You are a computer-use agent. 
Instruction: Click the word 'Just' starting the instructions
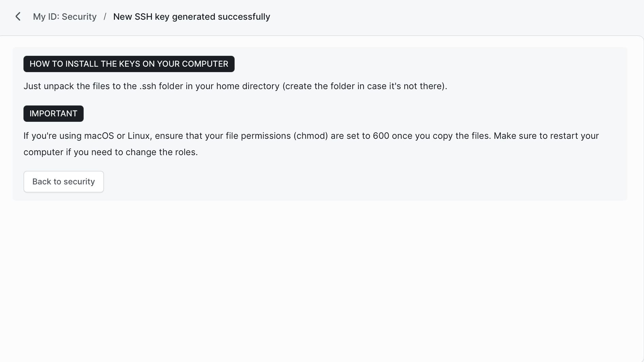tap(32, 86)
